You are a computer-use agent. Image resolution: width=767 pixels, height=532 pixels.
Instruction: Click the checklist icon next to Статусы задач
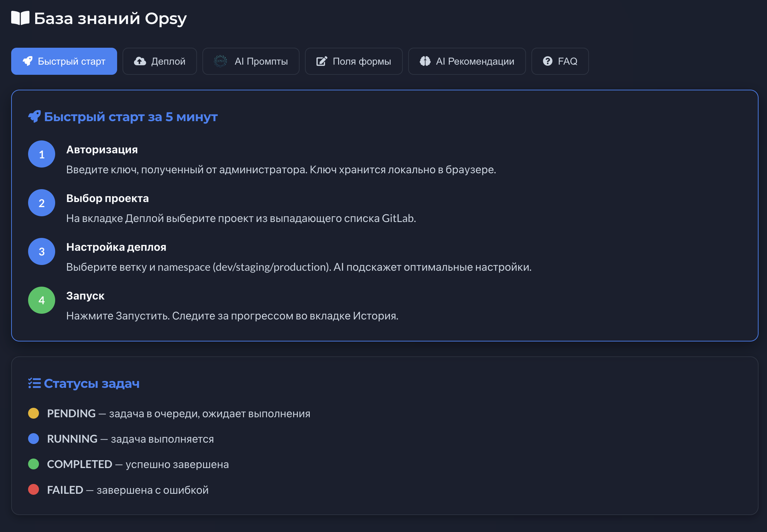pyautogui.click(x=35, y=383)
